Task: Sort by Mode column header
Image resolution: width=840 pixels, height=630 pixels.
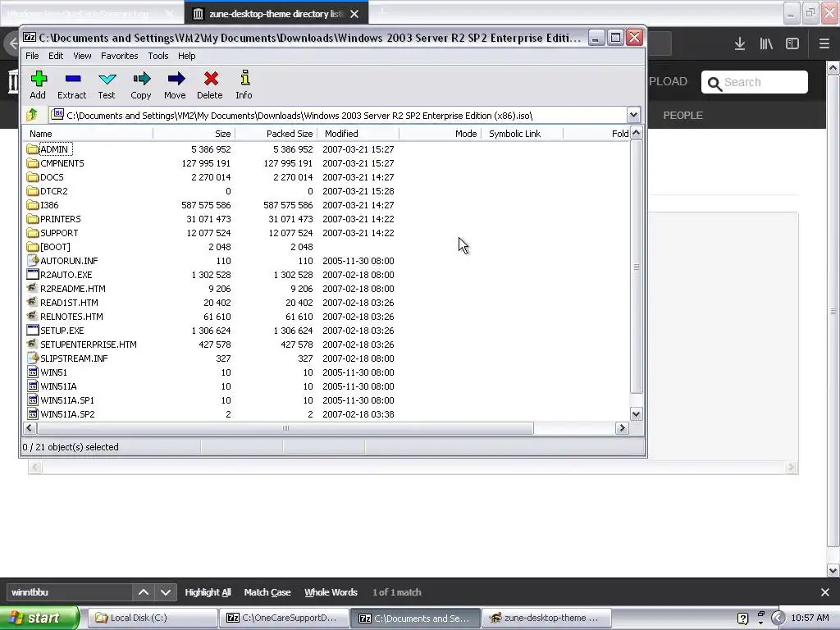Action: point(440,134)
